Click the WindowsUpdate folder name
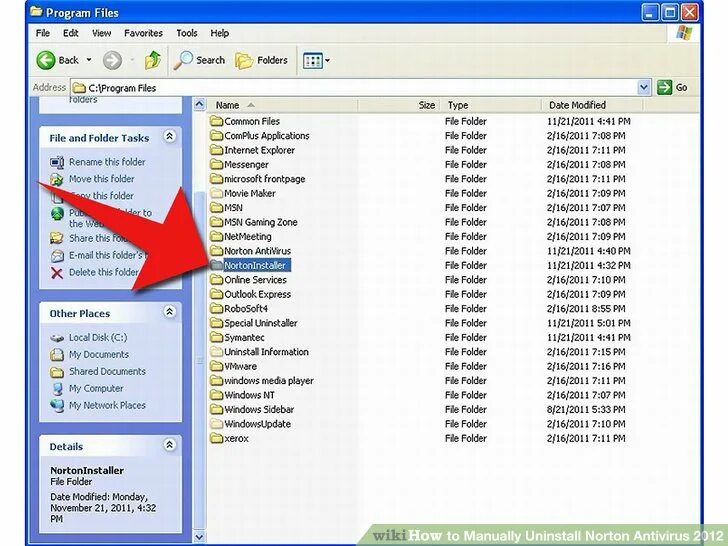Viewport: 728px width, 546px height. 258,424
